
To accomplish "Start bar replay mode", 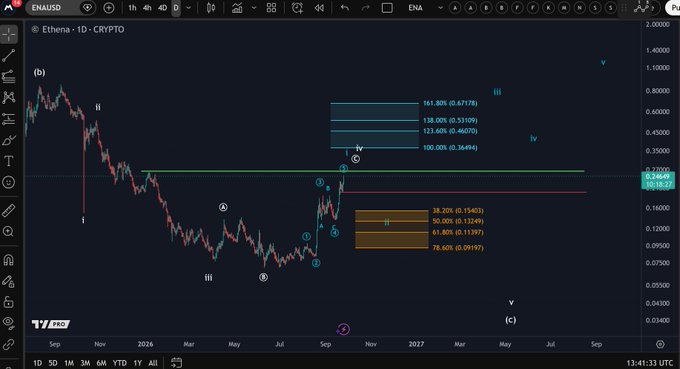I will point(319,8).
